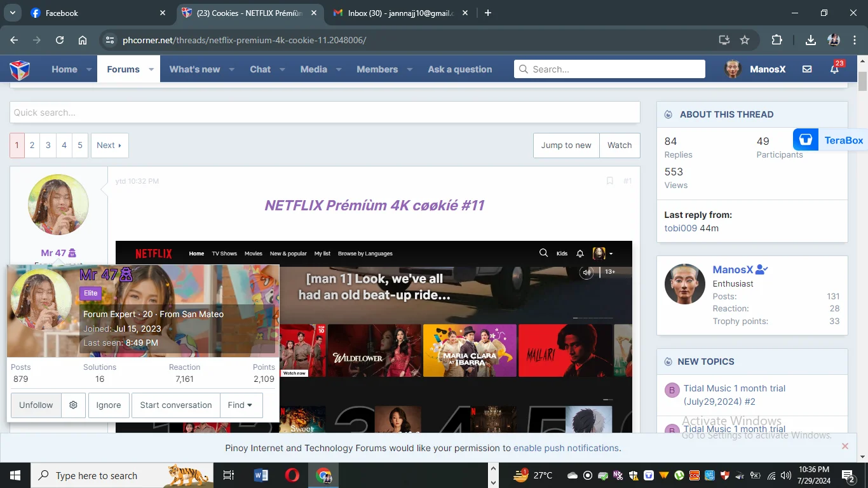Click the ManosX username in the navbar

[x=768, y=69]
